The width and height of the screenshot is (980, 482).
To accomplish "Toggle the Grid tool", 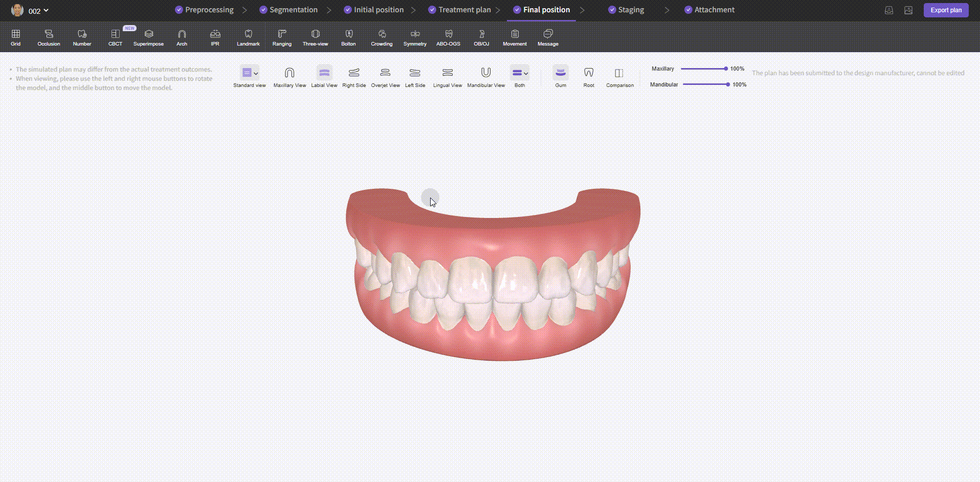I will click(x=16, y=37).
